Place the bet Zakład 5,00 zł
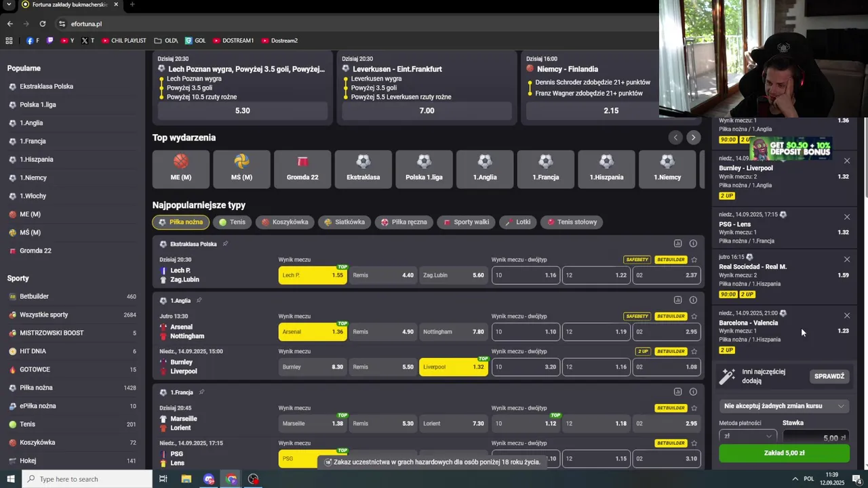This screenshot has height=488, width=868. tap(784, 453)
